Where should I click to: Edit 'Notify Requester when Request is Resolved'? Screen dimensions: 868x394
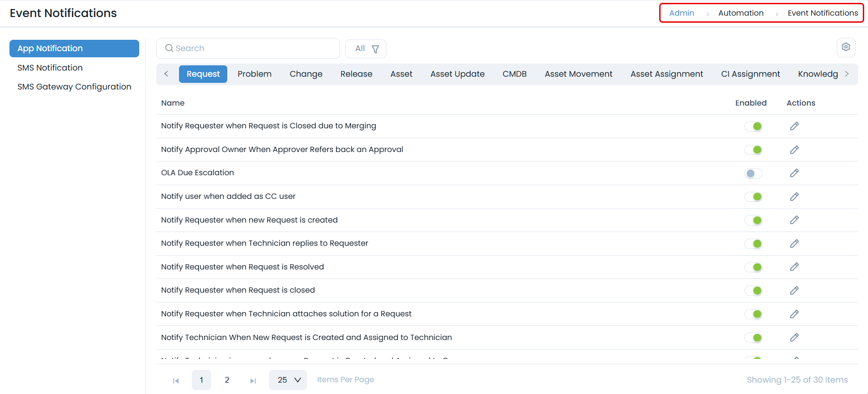[794, 267]
